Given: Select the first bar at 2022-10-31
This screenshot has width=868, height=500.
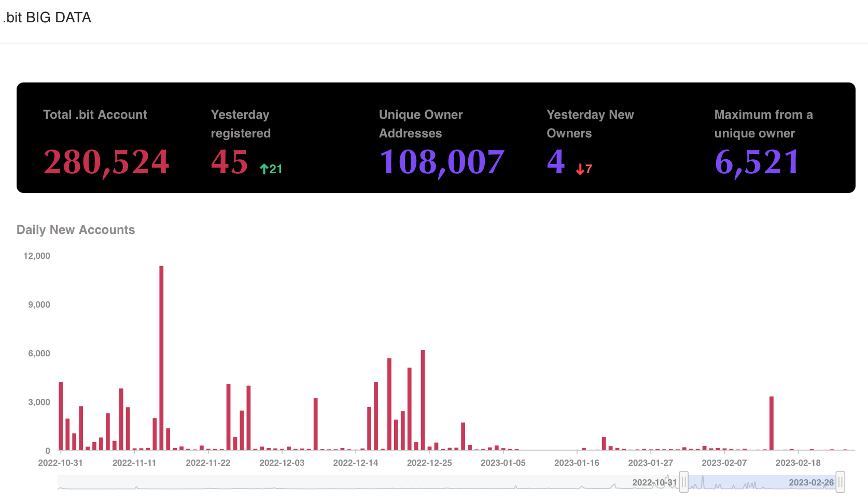Looking at the screenshot, I should tap(61, 416).
